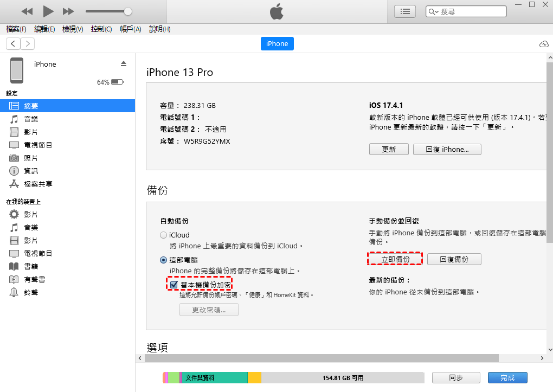Image resolution: width=553 pixels, height=392 pixels.
Task: Eject the iPhone using the eject icon
Action: [x=123, y=64]
